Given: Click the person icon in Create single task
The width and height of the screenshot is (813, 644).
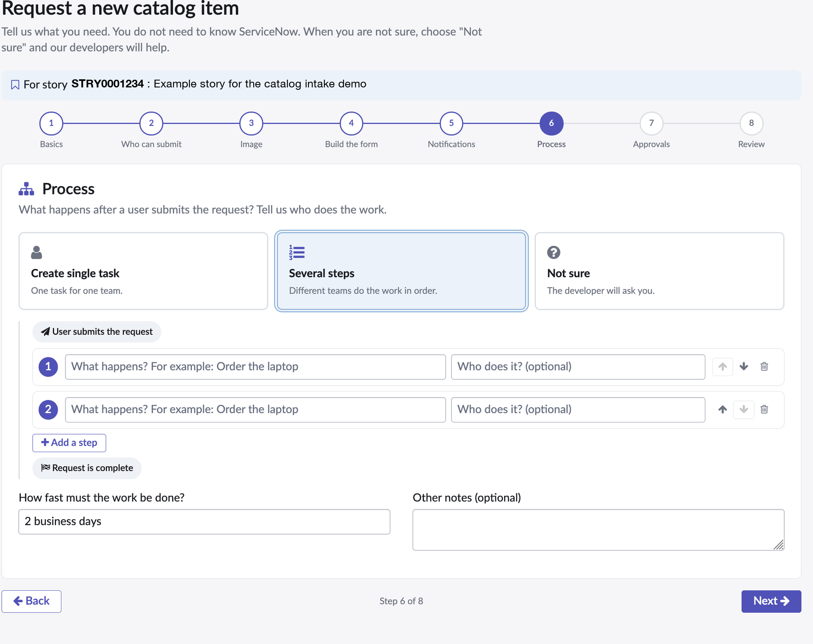Looking at the screenshot, I should pos(37,252).
